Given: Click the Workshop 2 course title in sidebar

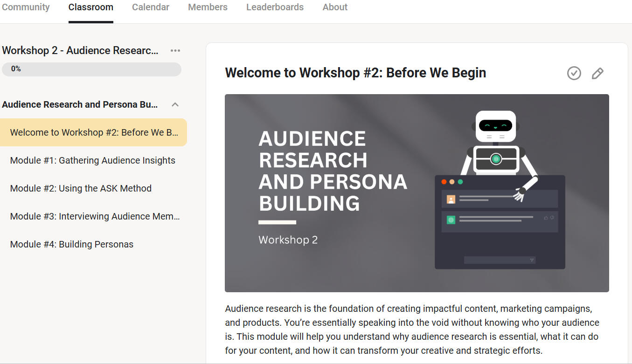Looking at the screenshot, I should click(80, 50).
